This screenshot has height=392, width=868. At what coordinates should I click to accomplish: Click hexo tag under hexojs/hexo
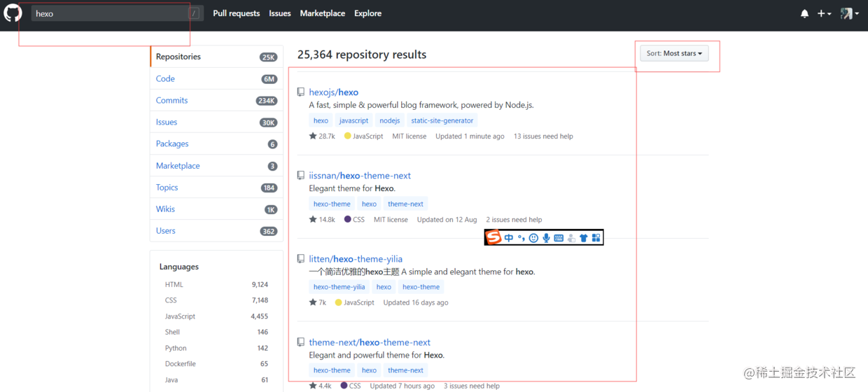click(321, 120)
